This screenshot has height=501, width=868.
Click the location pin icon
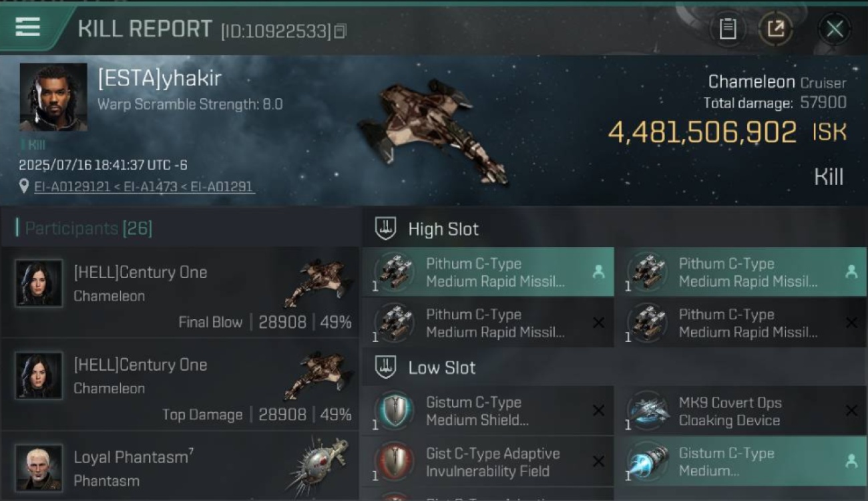pos(24,186)
